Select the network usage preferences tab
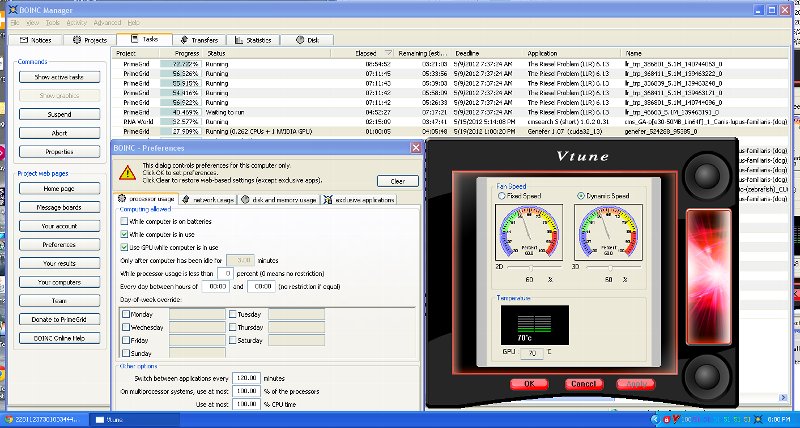The image size is (800, 428). [211, 200]
